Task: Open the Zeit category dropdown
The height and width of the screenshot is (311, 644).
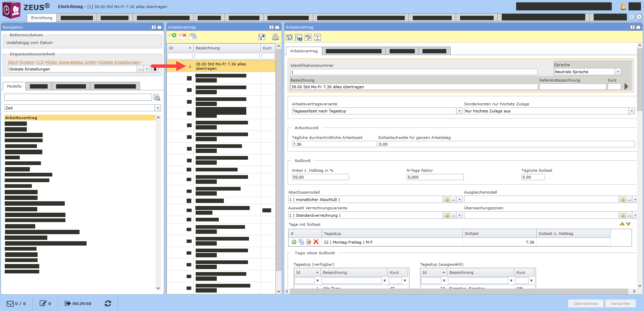Action: 157,108
